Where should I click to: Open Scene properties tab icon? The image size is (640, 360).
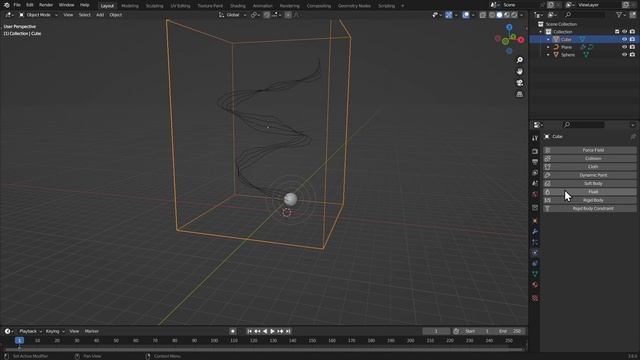(x=535, y=183)
